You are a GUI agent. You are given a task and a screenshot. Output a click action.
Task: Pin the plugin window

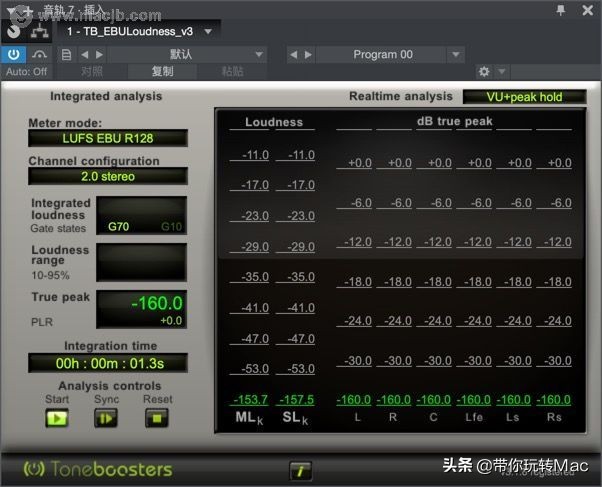pos(561,10)
